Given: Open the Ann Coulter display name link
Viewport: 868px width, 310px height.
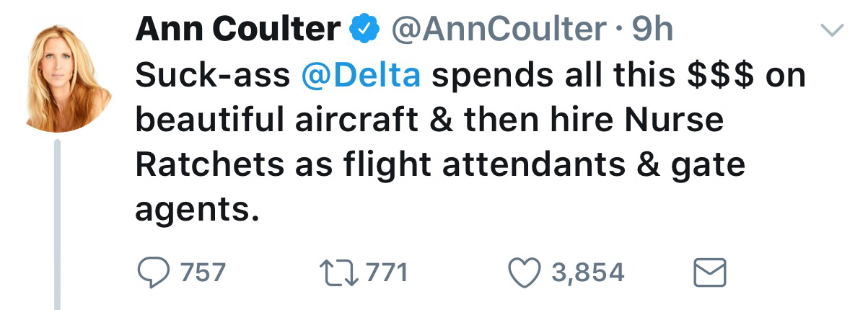Looking at the screenshot, I should tap(237, 29).
